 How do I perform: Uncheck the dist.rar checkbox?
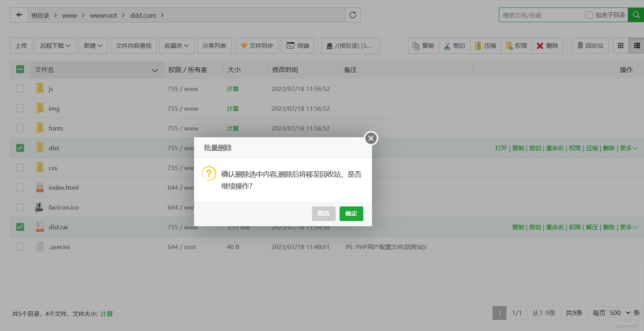pyautogui.click(x=20, y=227)
